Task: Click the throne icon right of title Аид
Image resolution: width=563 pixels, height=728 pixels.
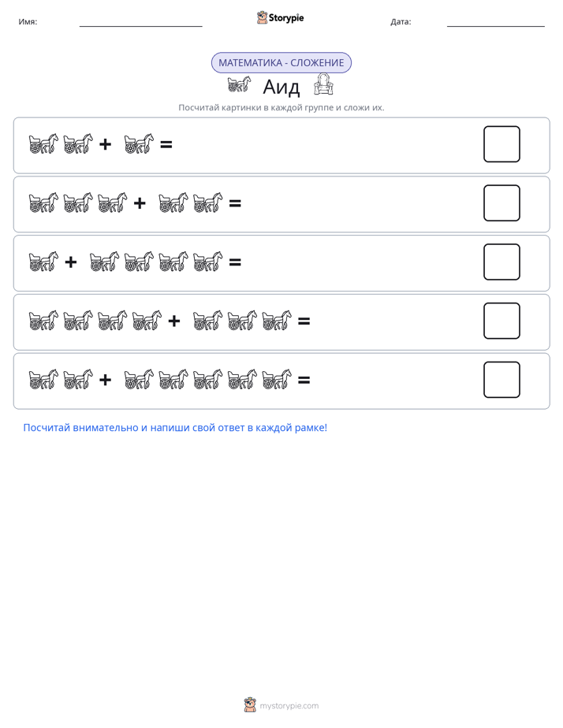Action: point(323,84)
